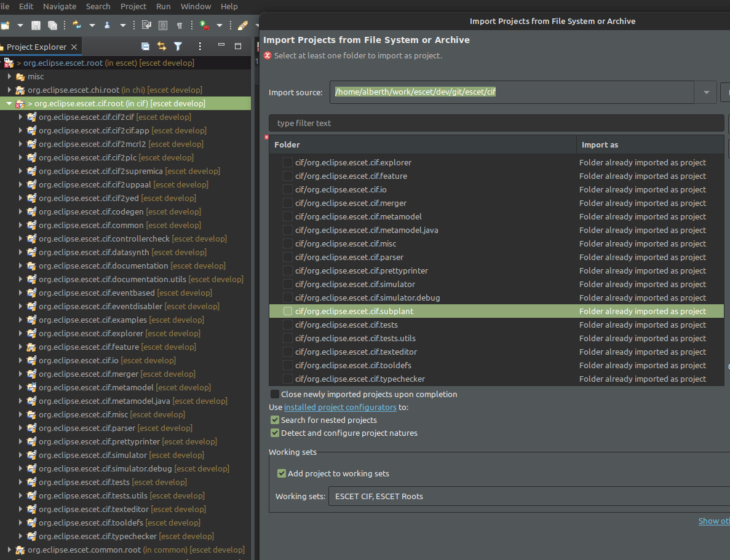Click the Run External Tools icon
The image size is (730, 560).
(204, 25)
